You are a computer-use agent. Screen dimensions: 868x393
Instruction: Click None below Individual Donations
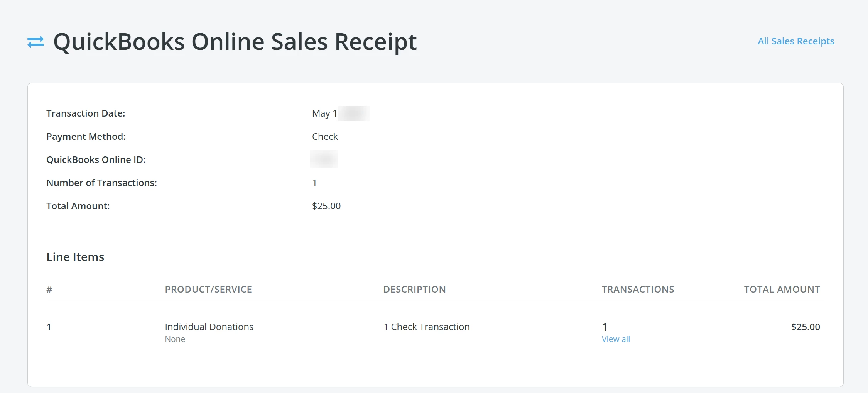tap(175, 339)
